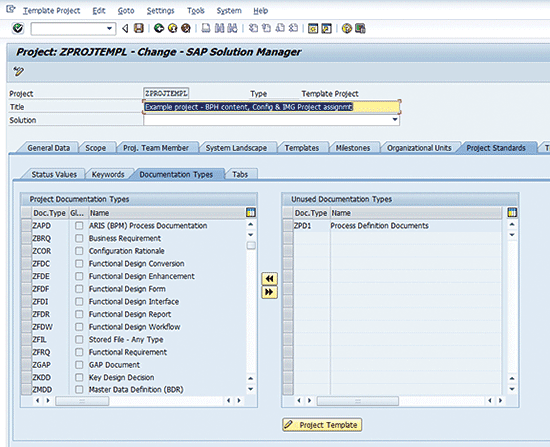Tick the Global checkbox for ZFDC
Screen dimensions: 550x447
79,263
